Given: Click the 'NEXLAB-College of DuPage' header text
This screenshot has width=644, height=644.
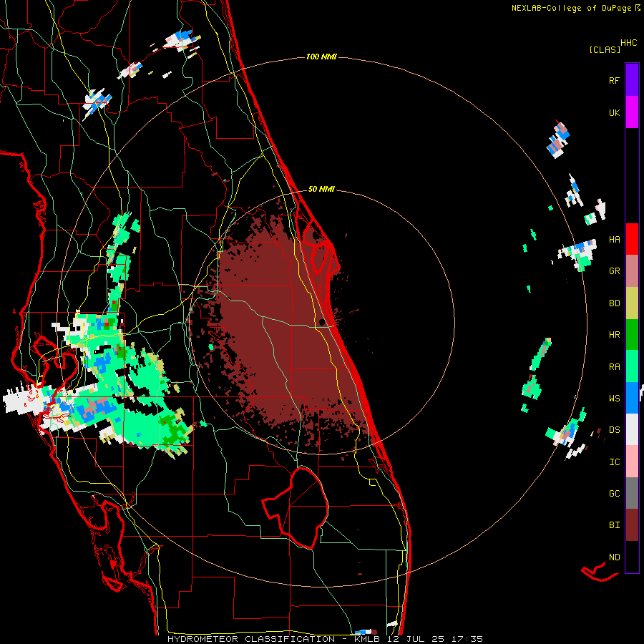Looking at the screenshot, I should 573,8.
